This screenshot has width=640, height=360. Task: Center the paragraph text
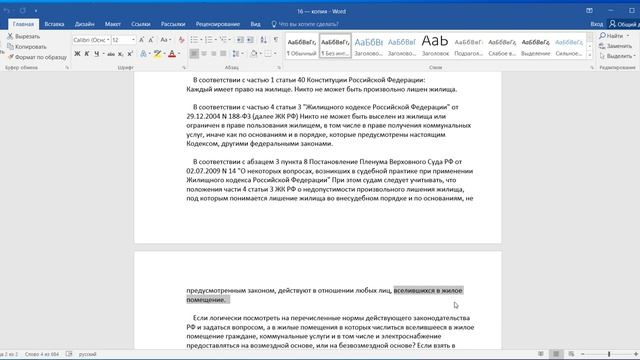tap(204, 53)
